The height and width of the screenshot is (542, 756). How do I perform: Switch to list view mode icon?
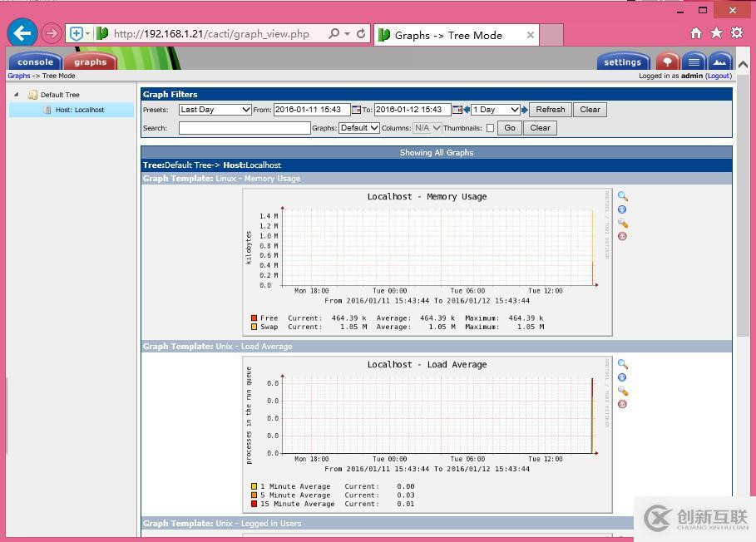(694, 62)
